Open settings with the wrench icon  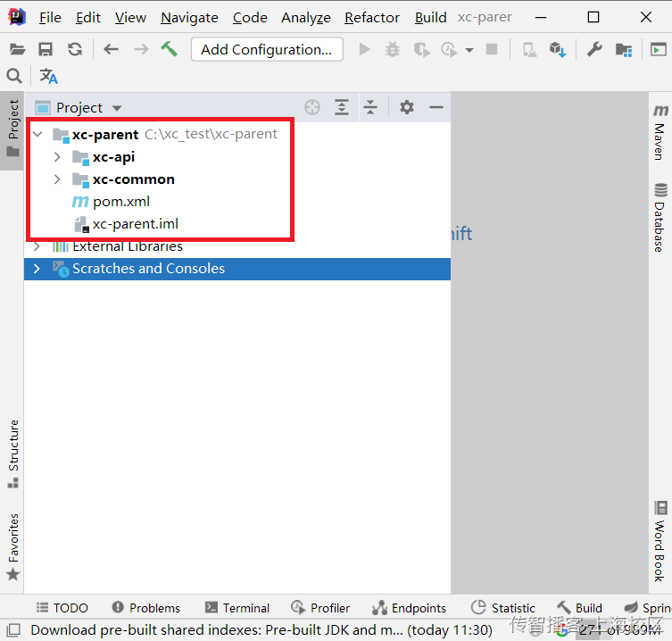pos(594,50)
